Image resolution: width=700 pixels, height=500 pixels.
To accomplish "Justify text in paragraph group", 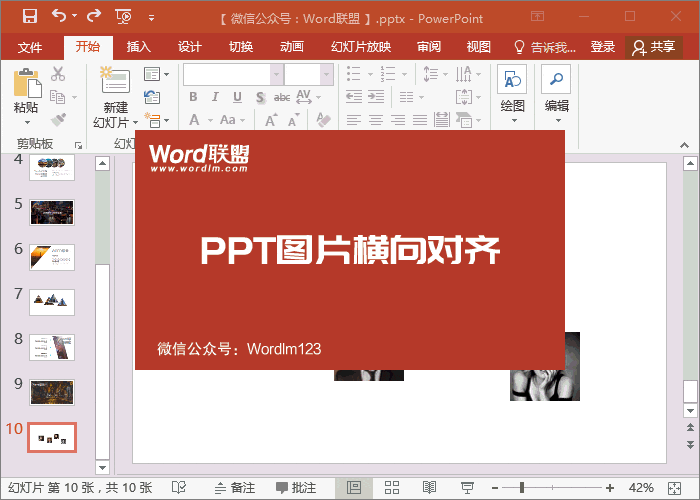I will [x=420, y=120].
